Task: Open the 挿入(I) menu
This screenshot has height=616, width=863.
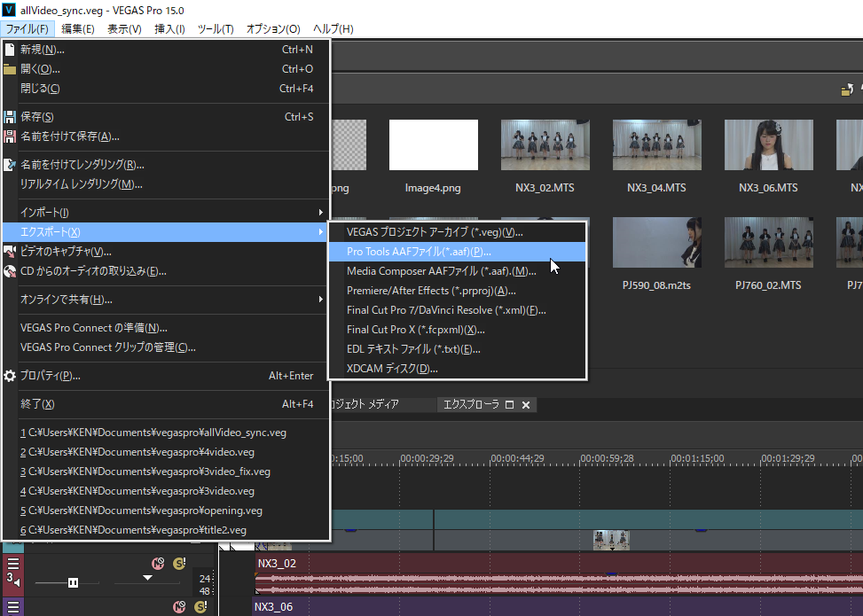Action: tap(169, 29)
